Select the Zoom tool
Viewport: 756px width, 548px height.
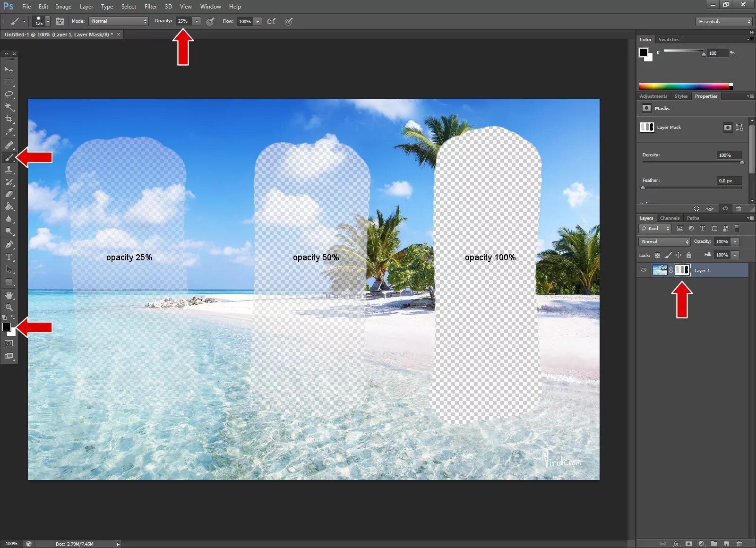[9, 308]
